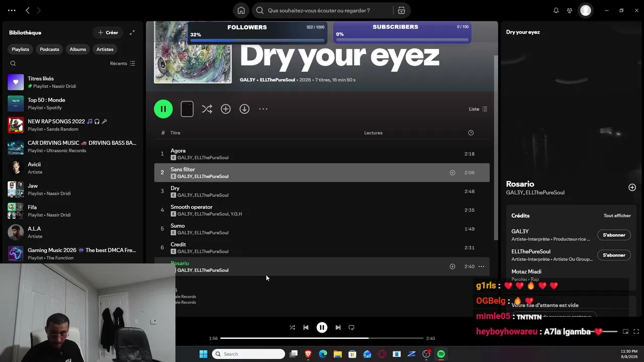Select the Sumo track row
Viewport: 644px width, 362px height.
pos(322,229)
